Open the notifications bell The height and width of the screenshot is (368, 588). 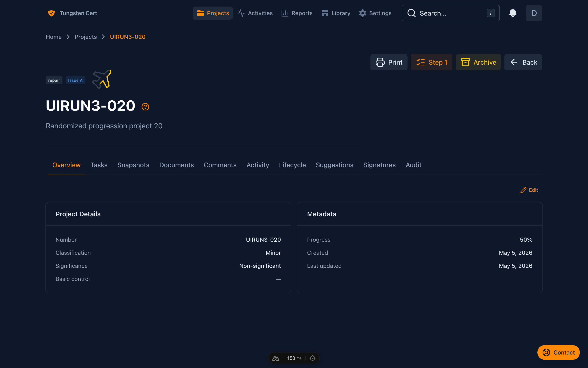pyautogui.click(x=513, y=13)
